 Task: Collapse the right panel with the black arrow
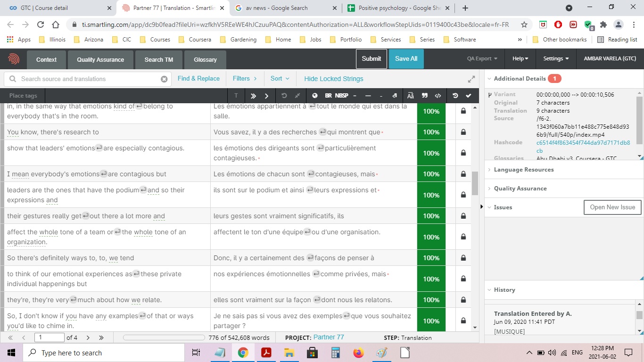click(x=481, y=207)
